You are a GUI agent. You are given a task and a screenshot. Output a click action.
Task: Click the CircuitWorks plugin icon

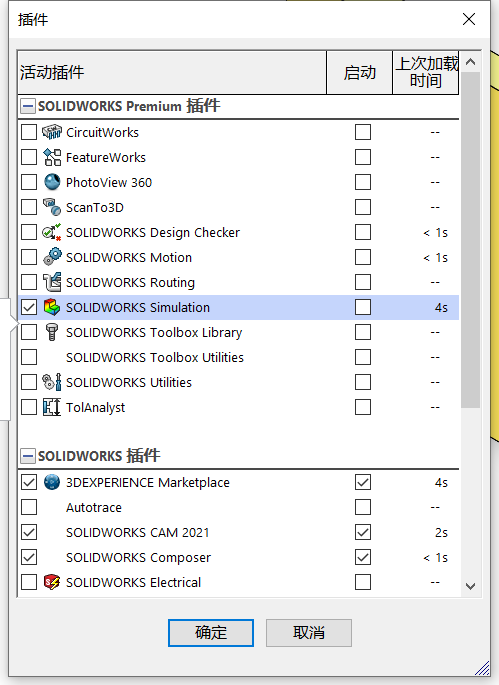point(52,132)
